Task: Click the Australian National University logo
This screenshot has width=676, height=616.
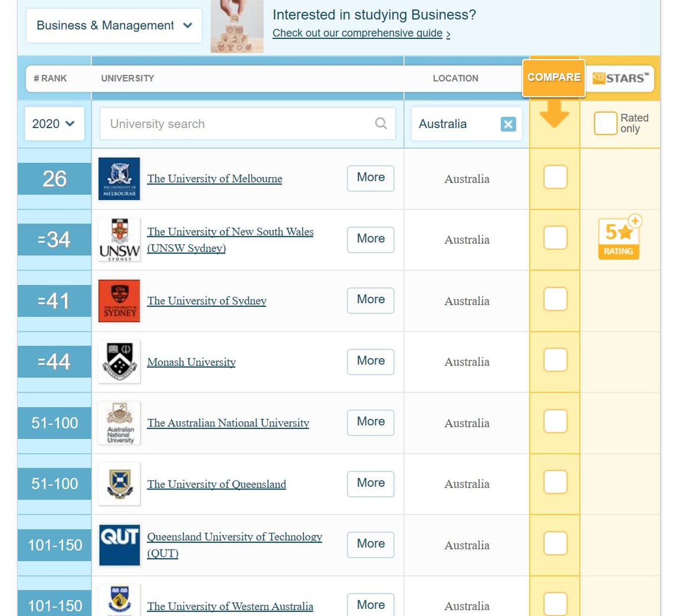Action: tap(119, 423)
